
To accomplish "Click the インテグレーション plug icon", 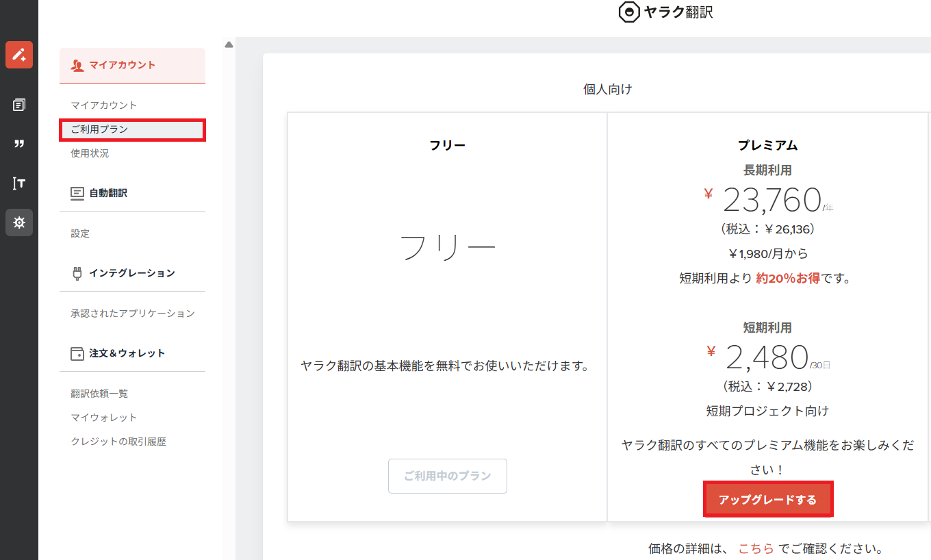I will (x=77, y=273).
